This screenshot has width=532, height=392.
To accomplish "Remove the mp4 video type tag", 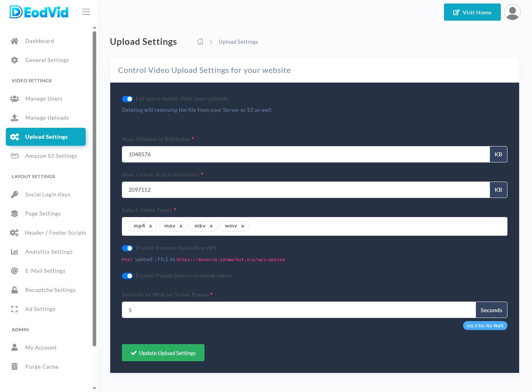I will (151, 226).
